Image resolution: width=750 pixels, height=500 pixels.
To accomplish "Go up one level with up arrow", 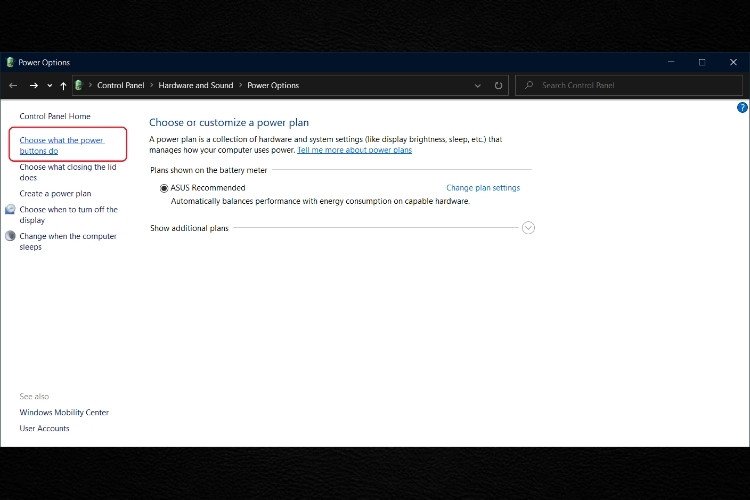I will pyautogui.click(x=63, y=86).
